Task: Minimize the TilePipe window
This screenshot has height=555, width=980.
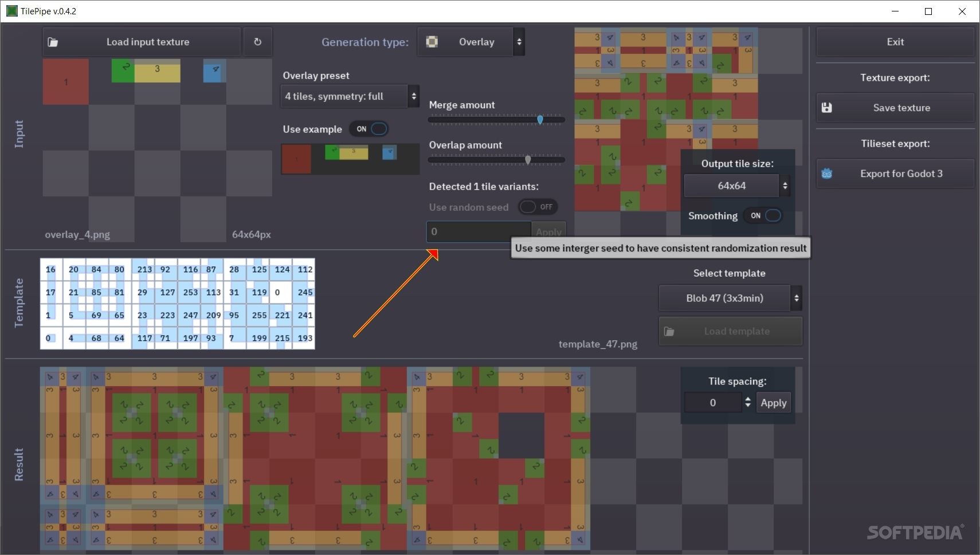Action: click(x=895, y=11)
